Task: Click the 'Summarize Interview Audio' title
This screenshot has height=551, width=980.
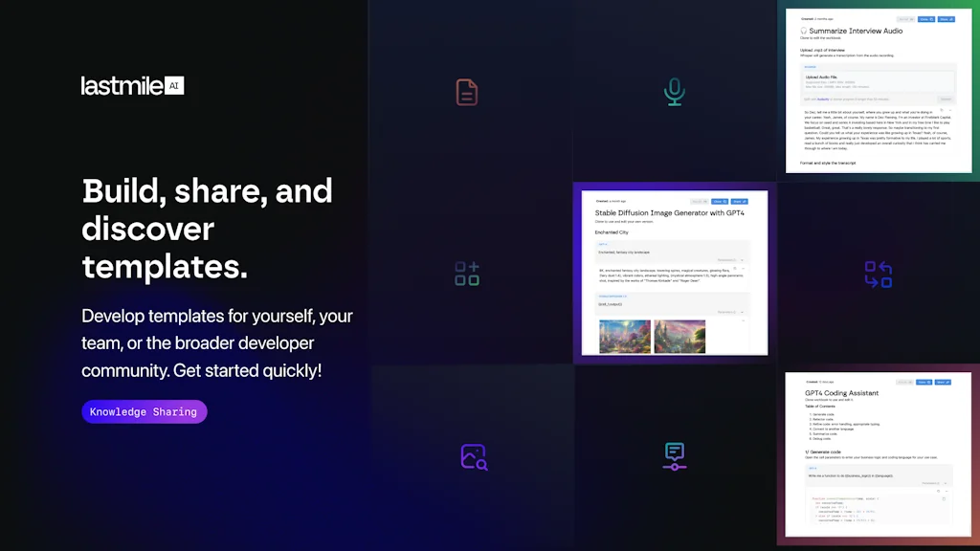Action: tap(856, 31)
